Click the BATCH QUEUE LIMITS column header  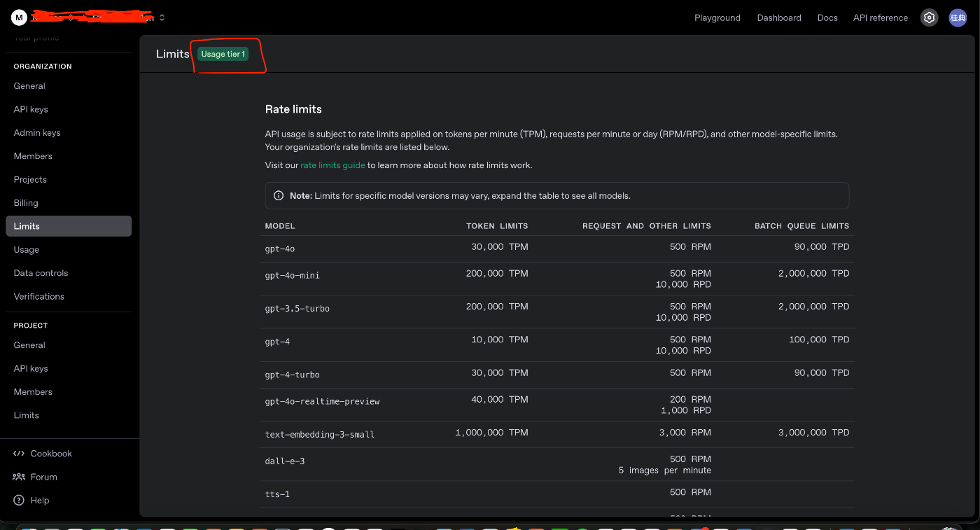801,226
